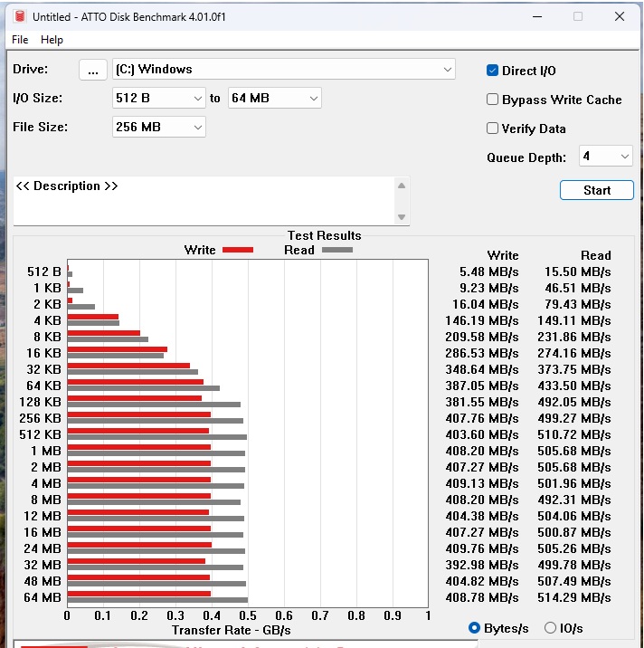Click write value 146.19 MB/s

coord(482,320)
